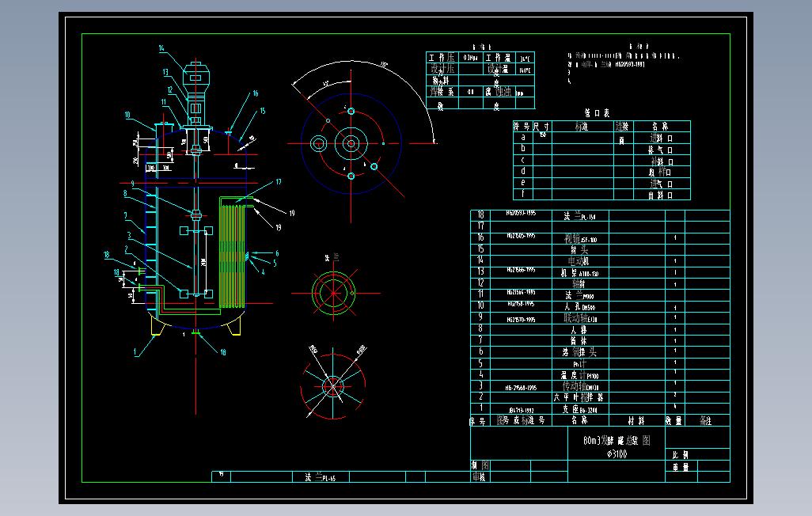The image size is (812, 516).
Task: Click the '材料' column header
Action: point(636,421)
